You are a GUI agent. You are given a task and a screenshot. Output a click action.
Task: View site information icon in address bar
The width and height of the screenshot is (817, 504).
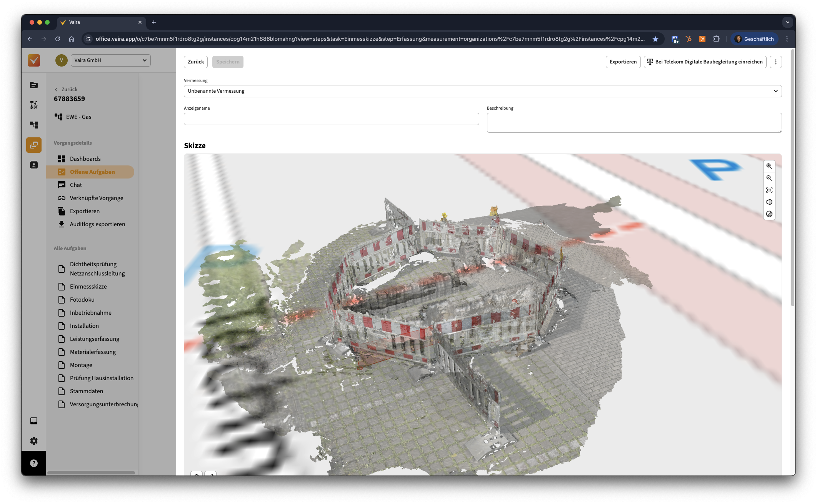(x=88, y=39)
